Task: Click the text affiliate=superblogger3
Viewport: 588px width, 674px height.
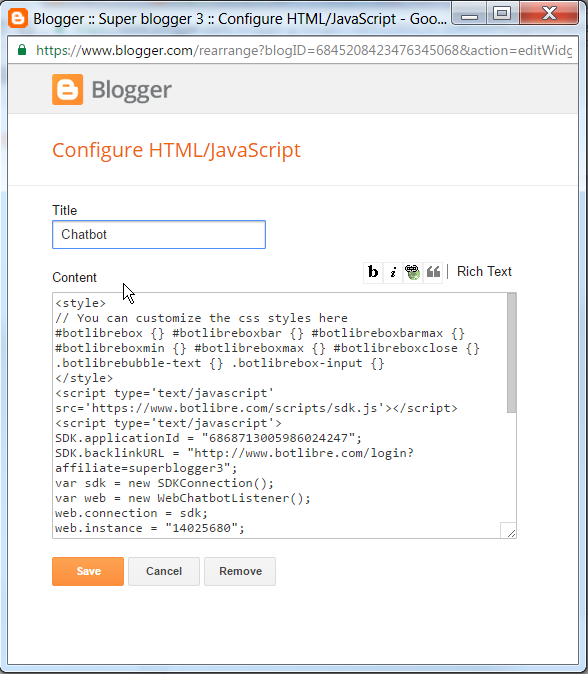Action: click(139, 468)
